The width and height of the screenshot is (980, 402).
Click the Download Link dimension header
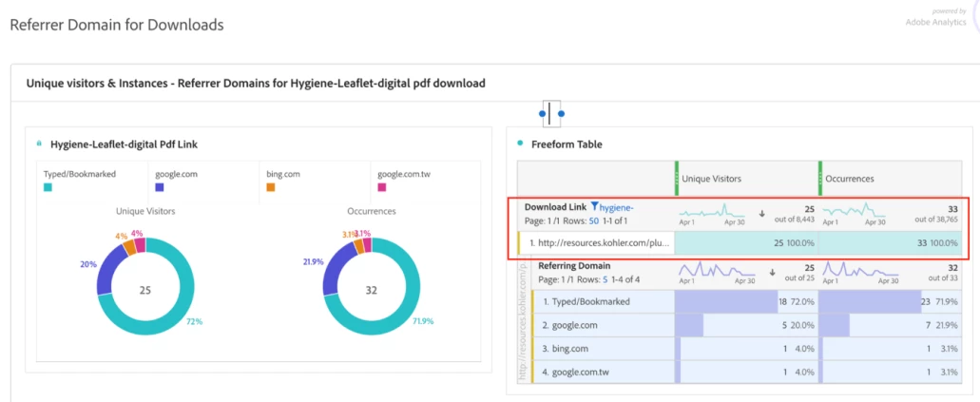[x=556, y=206]
